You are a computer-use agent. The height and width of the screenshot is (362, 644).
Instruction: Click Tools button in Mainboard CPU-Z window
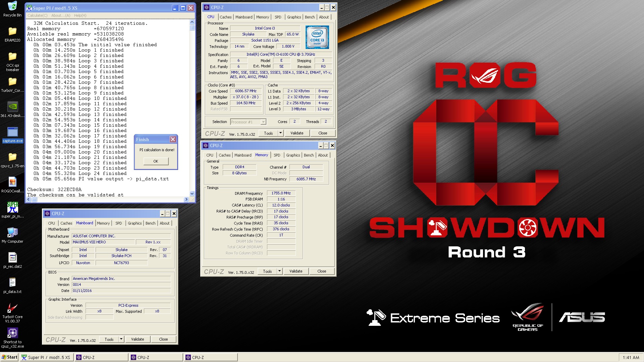click(x=109, y=339)
